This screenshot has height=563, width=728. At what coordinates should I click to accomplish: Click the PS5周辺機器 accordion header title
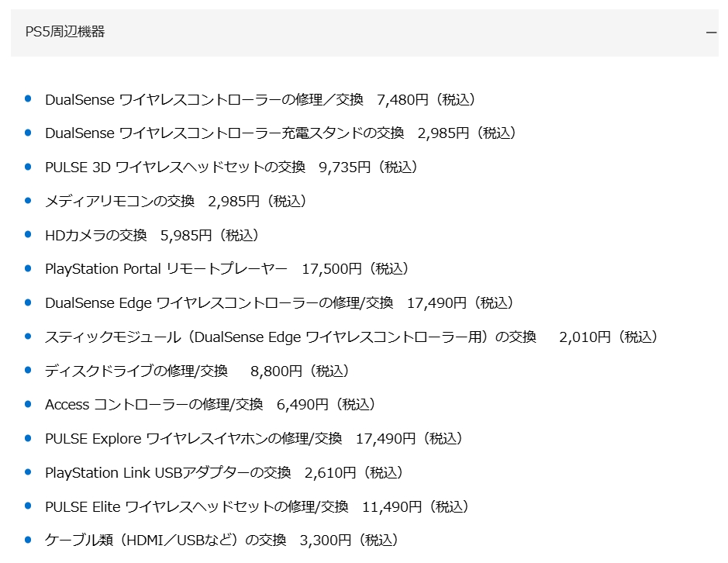pyautogui.click(x=65, y=32)
